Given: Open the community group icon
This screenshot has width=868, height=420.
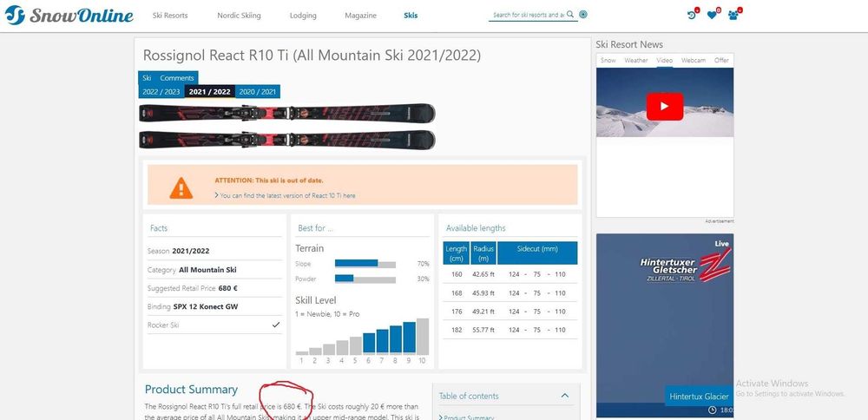Looking at the screenshot, I should 733,15.
